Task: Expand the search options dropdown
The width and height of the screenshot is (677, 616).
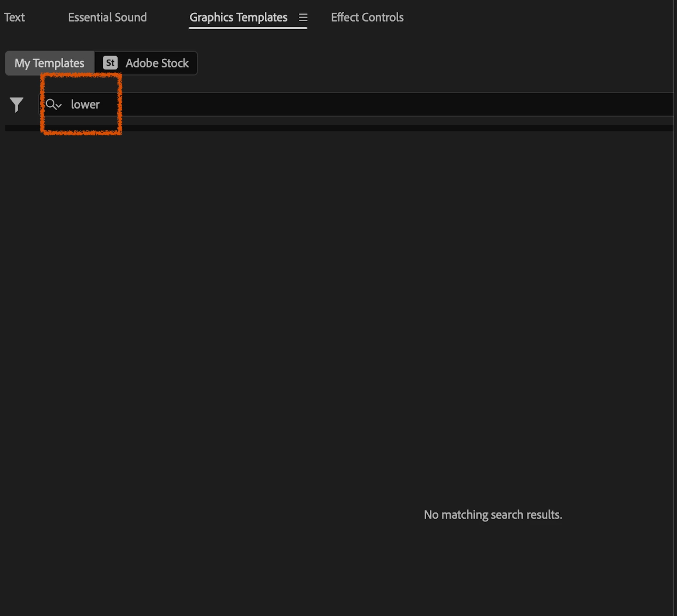Action: 54,104
